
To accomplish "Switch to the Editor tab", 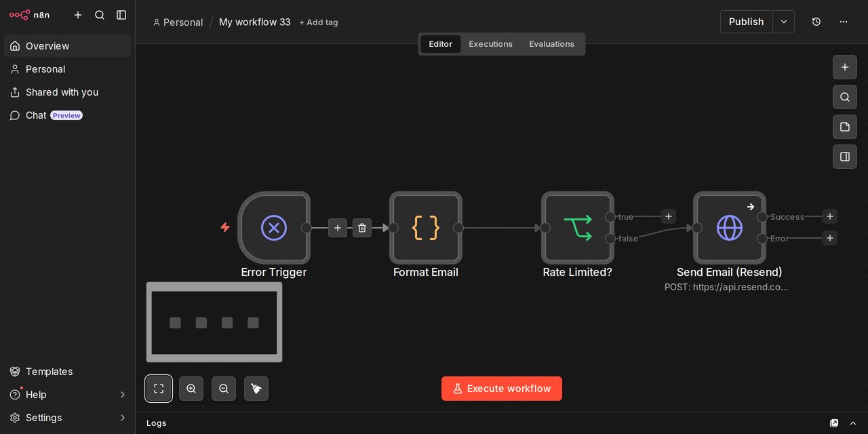I will 441,44.
